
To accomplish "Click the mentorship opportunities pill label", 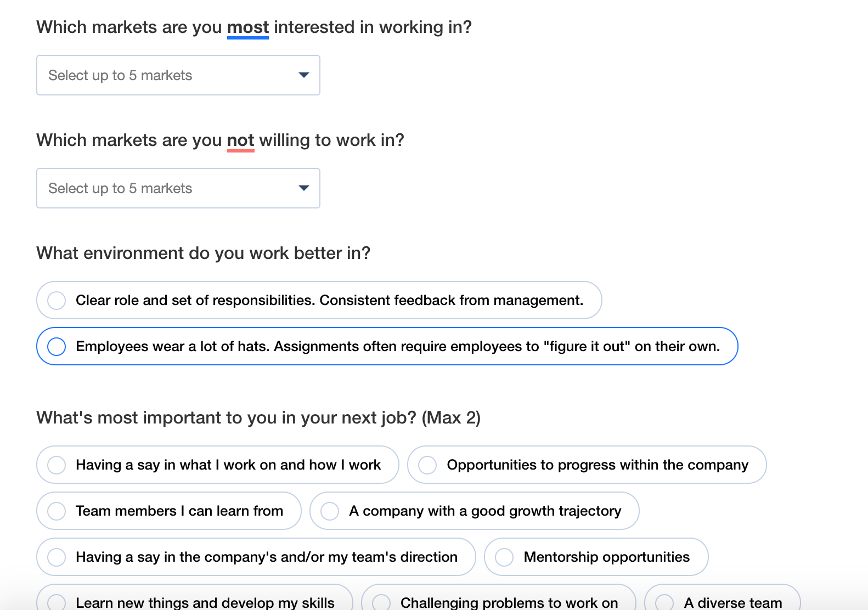I will coord(606,557).
